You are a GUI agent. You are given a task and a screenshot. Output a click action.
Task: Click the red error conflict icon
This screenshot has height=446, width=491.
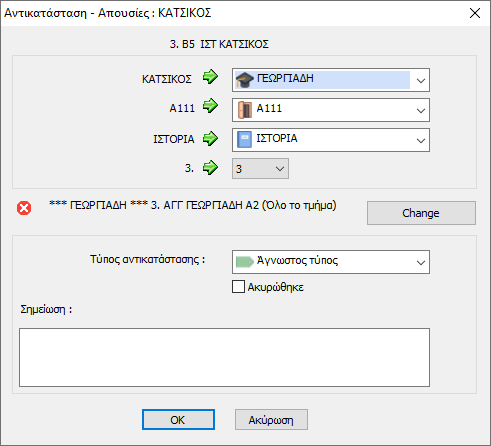coord(24,208)
